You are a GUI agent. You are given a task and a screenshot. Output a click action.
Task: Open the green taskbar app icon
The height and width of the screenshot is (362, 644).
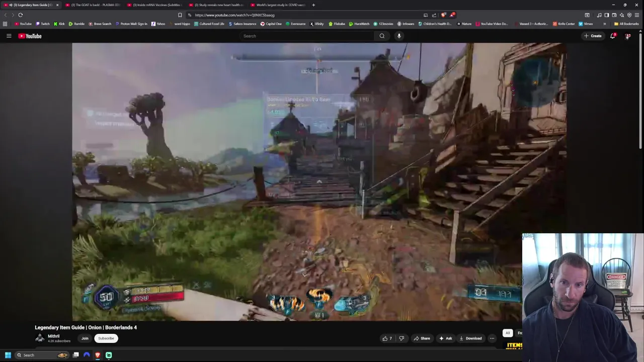[109, 355]
